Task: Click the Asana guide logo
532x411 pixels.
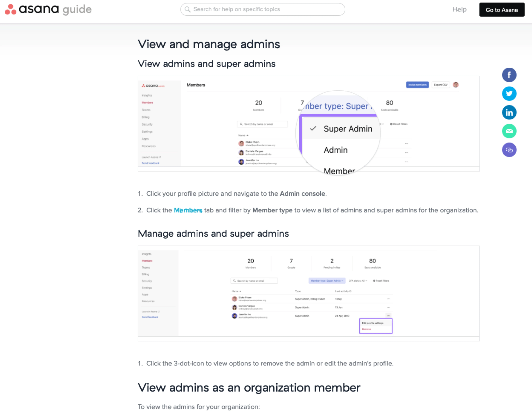Action: (48, 9)
